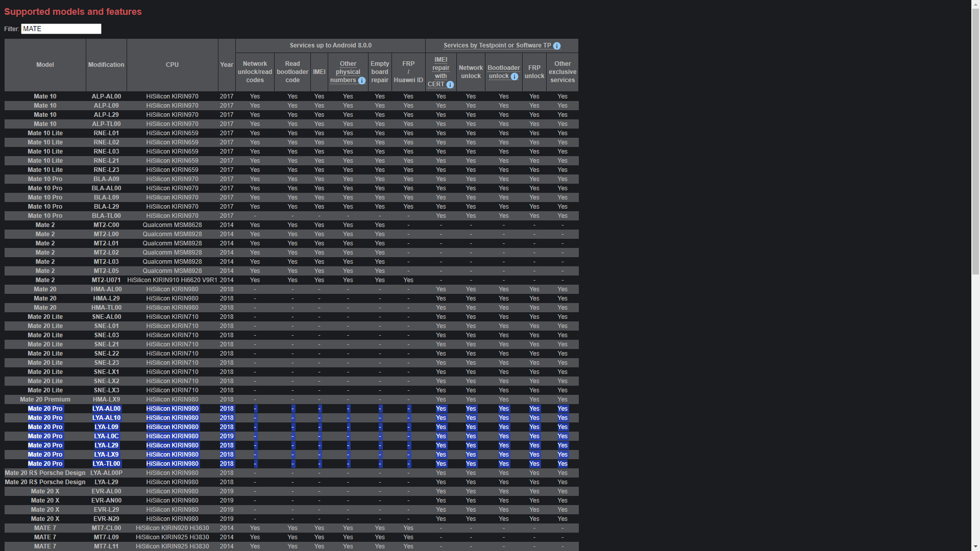The height and width of the screenshot is (551, 980).
Task: Click the scrollbar up arrow
Action: coord(975,4)
